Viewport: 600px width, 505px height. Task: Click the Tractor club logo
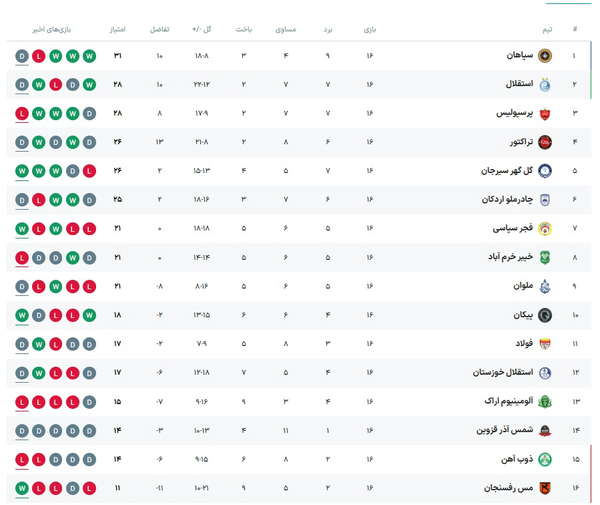pos(545,142)
